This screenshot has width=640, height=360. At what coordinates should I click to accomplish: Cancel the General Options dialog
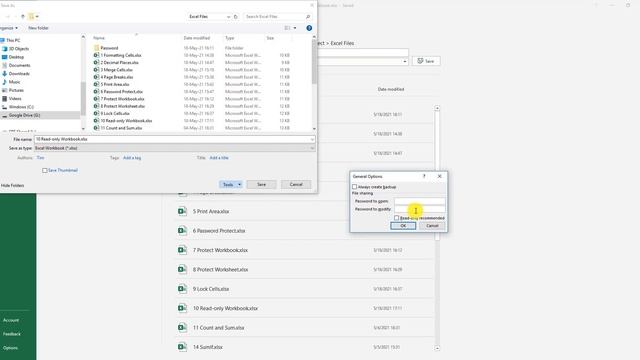point(432,226)
